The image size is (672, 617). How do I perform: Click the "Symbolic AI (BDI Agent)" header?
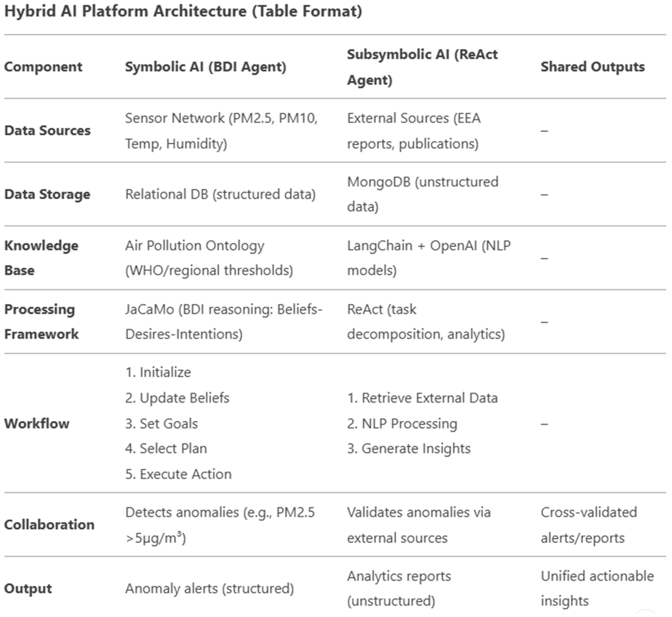[206, 67]
